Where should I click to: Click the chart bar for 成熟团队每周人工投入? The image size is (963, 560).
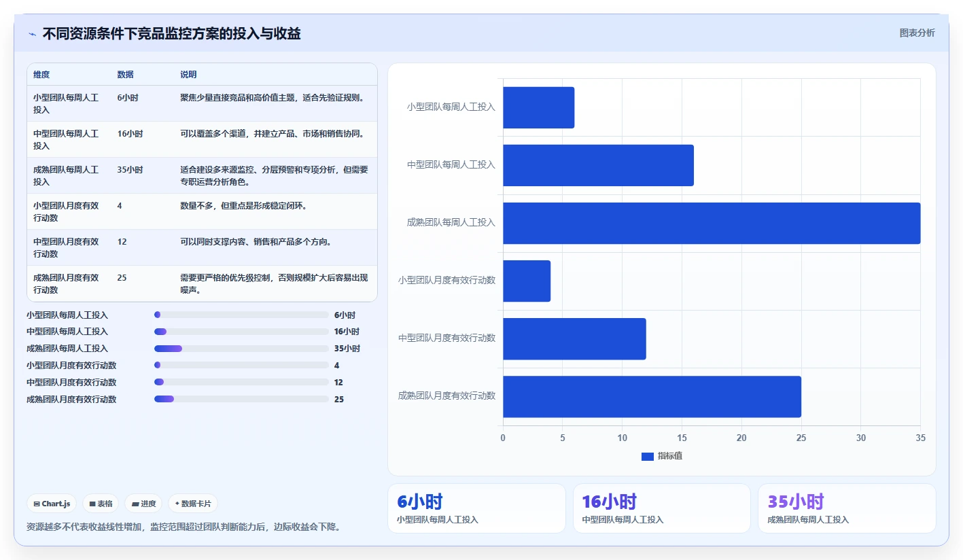712,223
